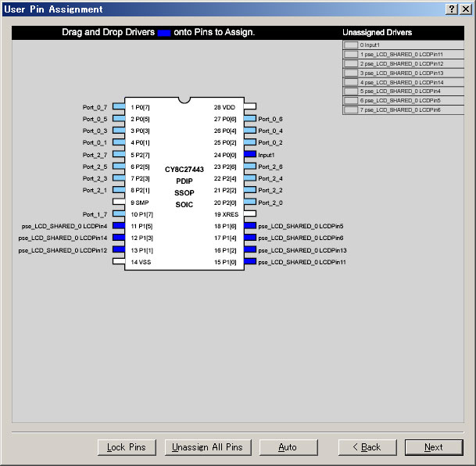
Task: Select pin 25 P0[2] pin block
Action: [x=250, y=142]
